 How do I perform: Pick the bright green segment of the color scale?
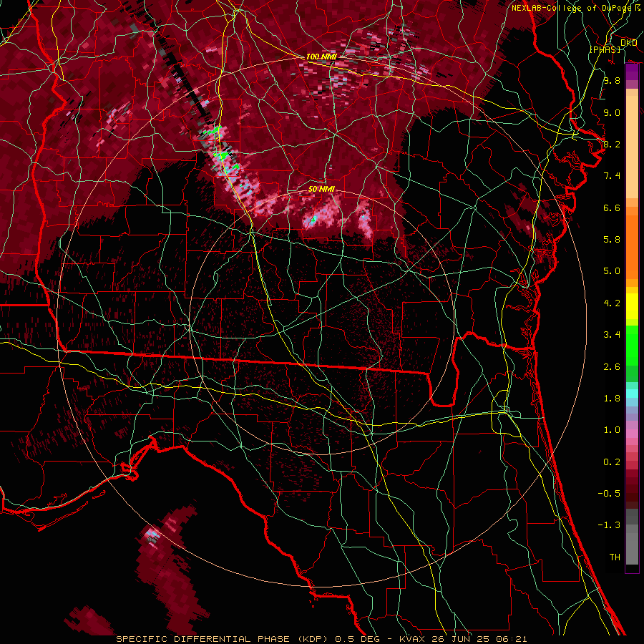pos(632,345)
